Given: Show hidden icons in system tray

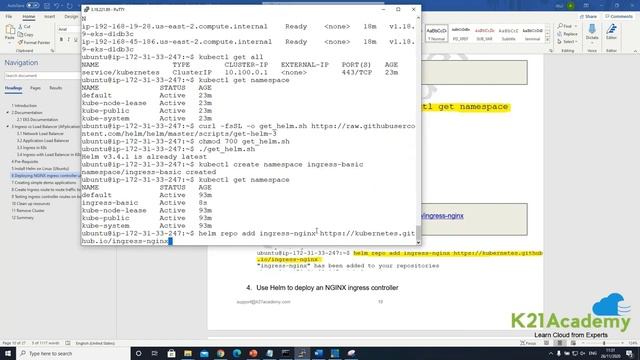Looking at the screenshot, I should [550, 353].
